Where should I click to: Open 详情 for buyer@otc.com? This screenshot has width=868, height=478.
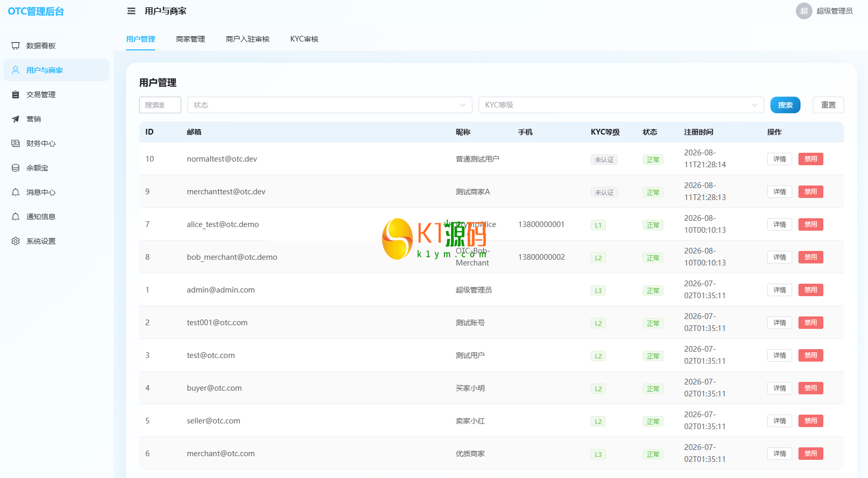780,388
